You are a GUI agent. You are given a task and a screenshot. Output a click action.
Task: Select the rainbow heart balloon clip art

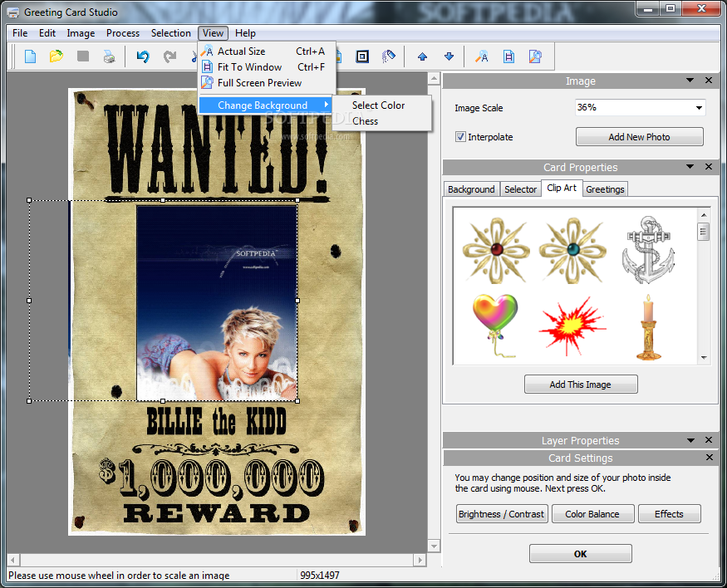click(x=496, y=326)
